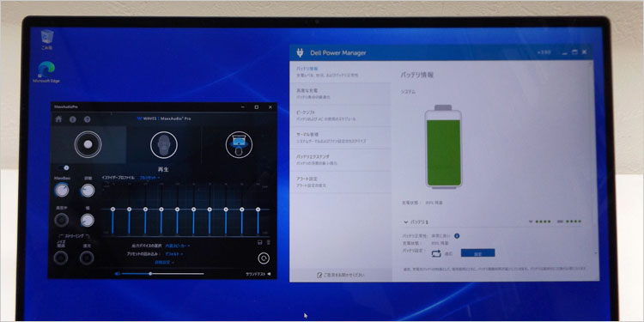Toggle the MaxxAudio on/off switch above MaxxBass
644x322 pixels.
64,167
